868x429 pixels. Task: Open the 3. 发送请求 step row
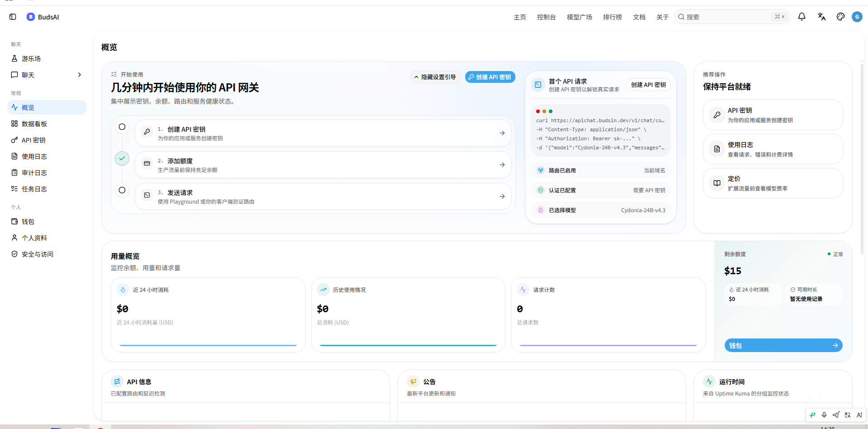(323, 196)
